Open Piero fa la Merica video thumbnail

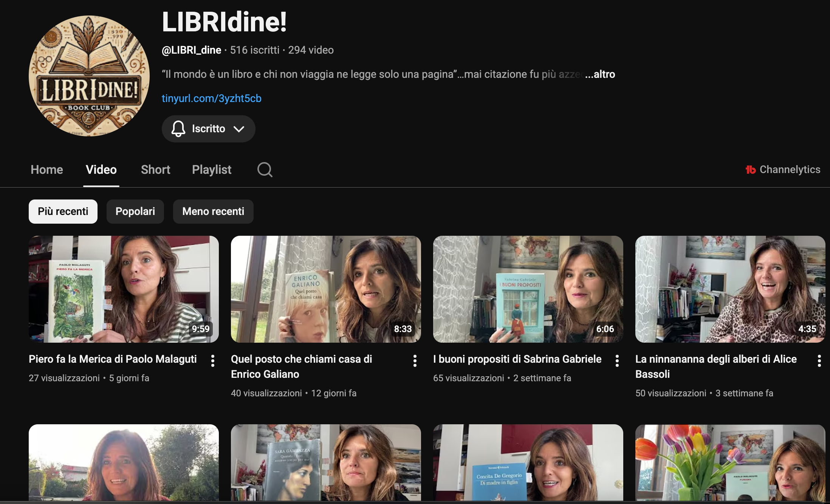tap(124, 289)
